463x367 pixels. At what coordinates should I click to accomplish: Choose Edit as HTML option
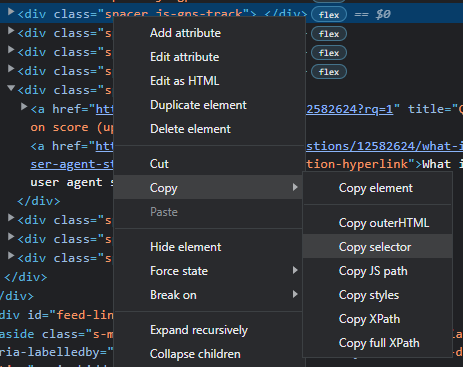[208, 81]
